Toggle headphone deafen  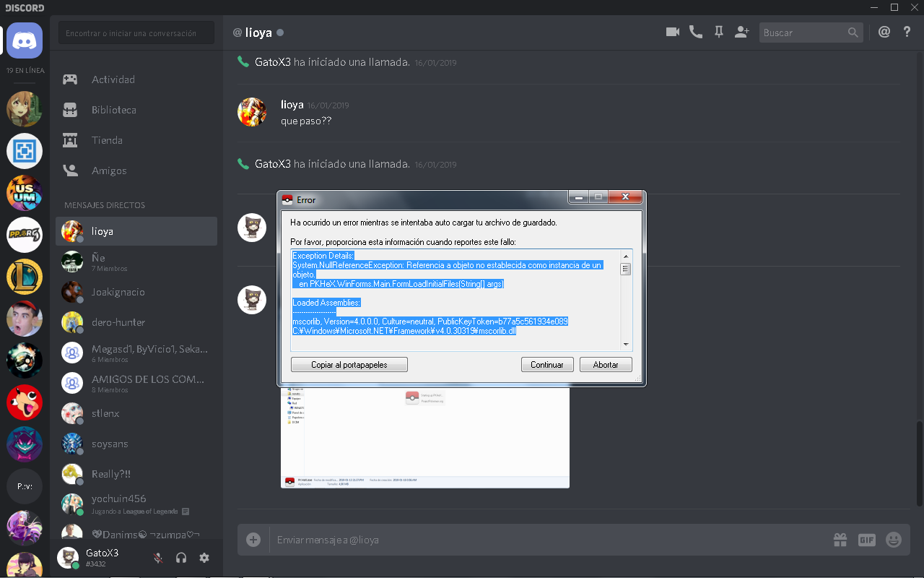coord(181,558)
